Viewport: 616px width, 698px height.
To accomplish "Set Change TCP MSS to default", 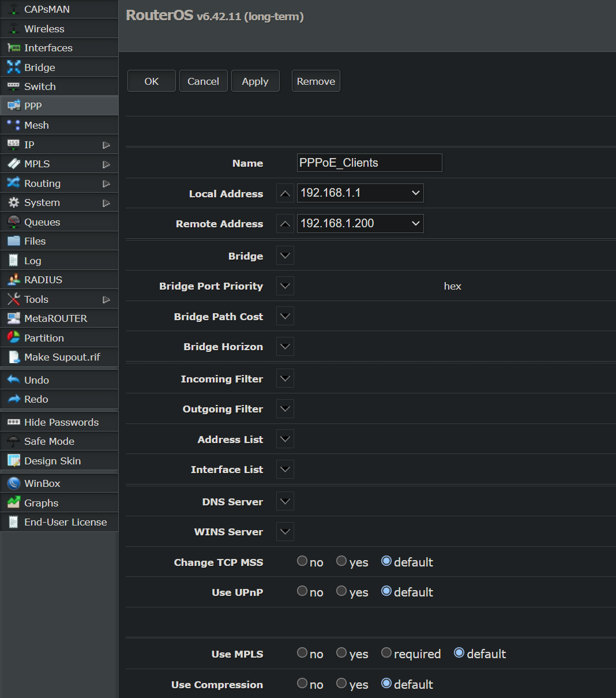I will pos(386,561).
